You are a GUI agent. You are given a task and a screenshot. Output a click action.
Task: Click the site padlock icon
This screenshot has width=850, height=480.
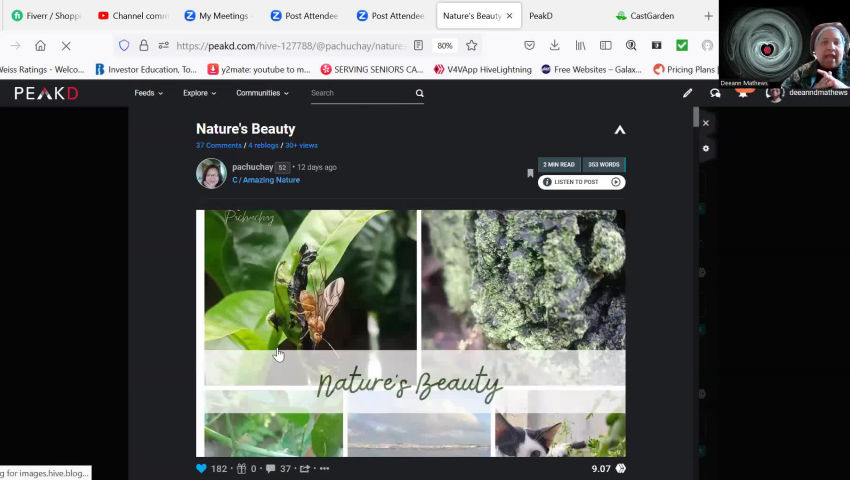(144, 46)
